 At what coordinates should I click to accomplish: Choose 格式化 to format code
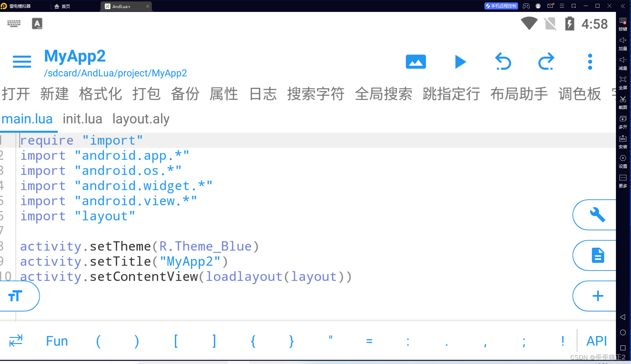tap(101, 94)
